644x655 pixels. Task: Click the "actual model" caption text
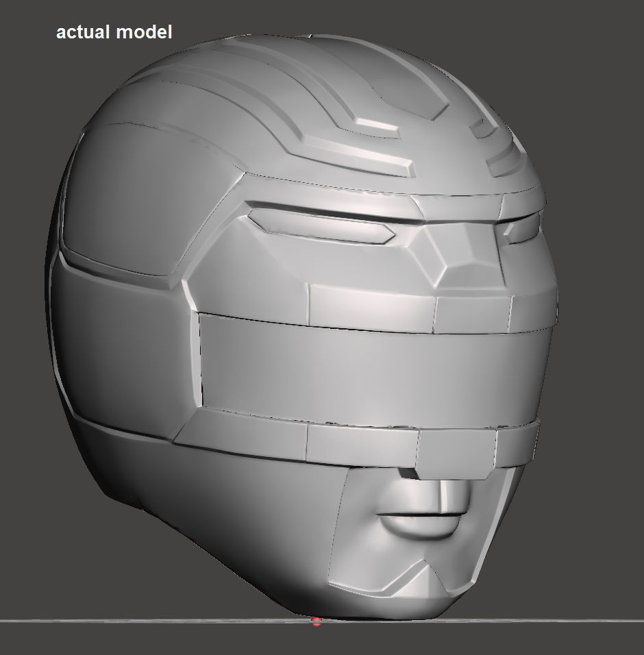(x=114, y=32)
